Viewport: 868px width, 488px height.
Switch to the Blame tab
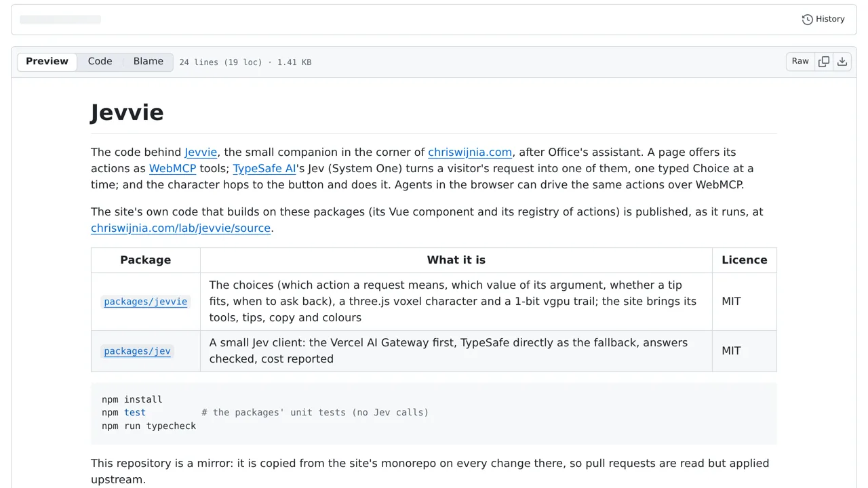[x=148, y=62]
